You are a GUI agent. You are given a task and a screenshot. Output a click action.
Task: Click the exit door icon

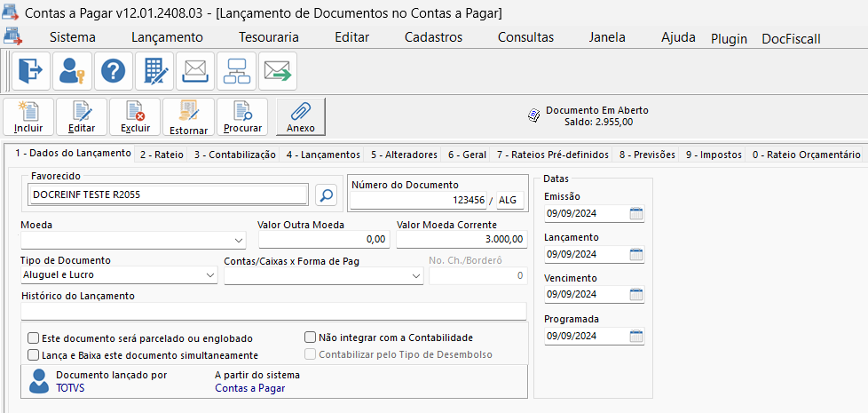(29, 71)
